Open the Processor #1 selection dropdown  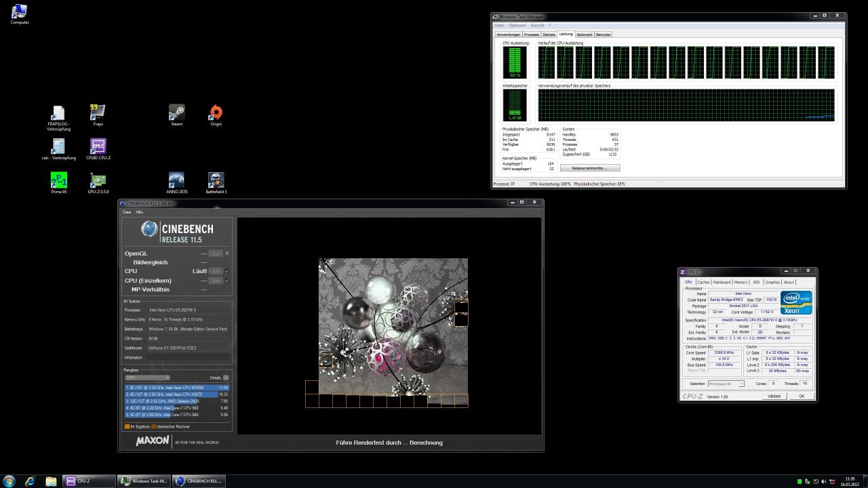(726, 384)
